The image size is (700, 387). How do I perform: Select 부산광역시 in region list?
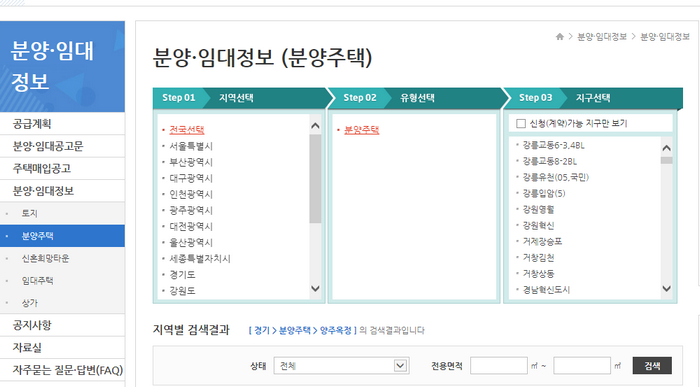(x=191, y=162)
